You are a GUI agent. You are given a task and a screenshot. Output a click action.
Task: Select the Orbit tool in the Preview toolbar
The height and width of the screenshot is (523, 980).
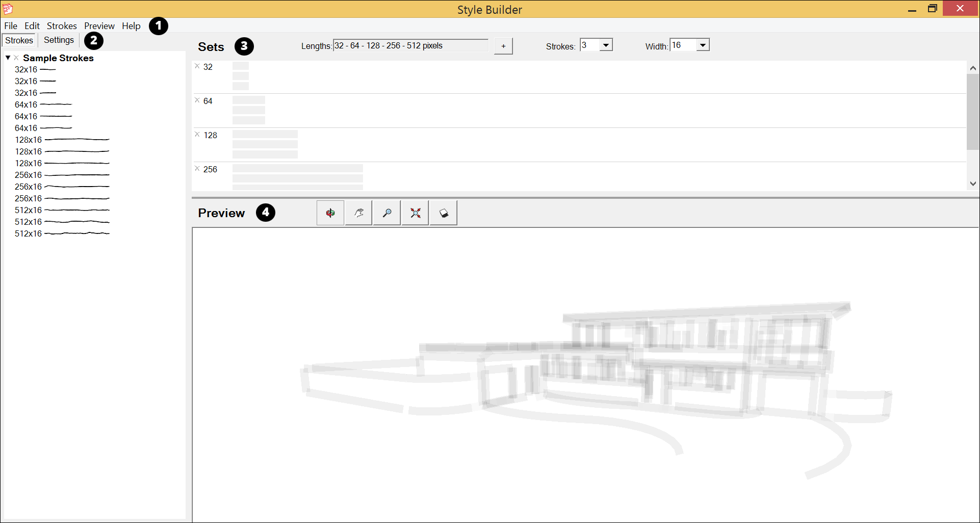(x=329, y=213)
